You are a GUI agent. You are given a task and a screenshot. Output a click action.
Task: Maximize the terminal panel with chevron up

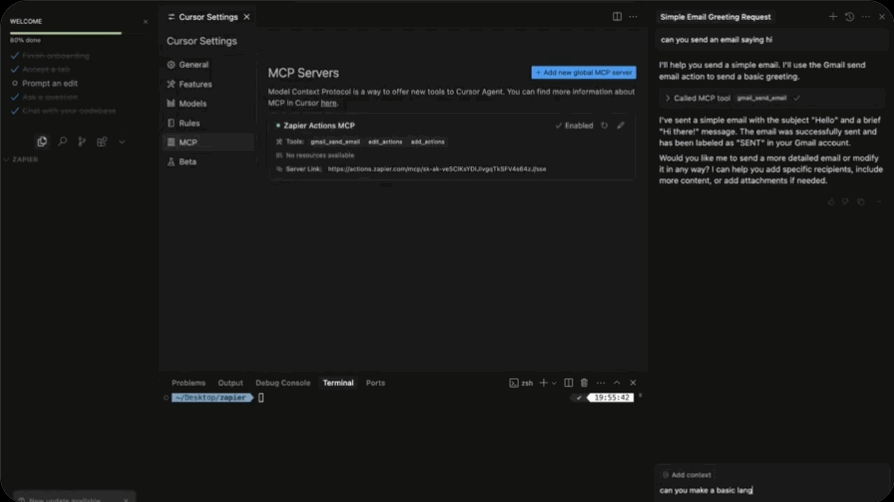point(617,383)
